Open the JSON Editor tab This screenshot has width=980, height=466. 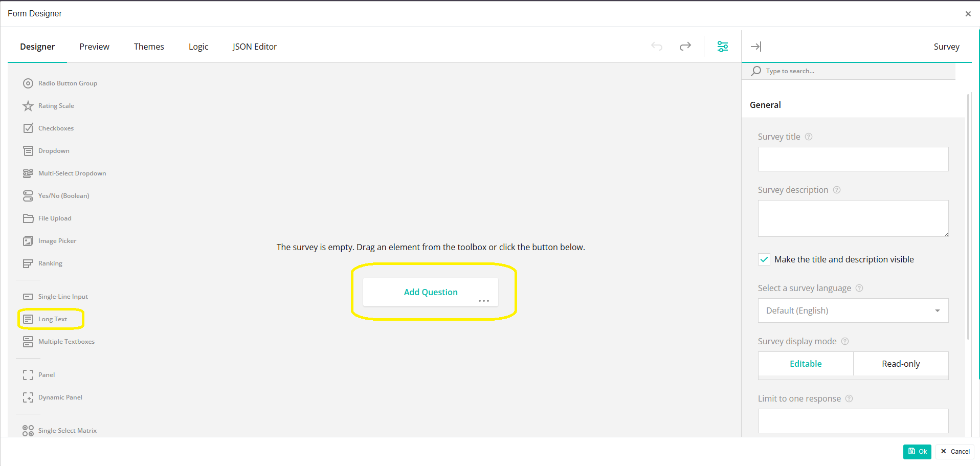pyautogui.click(x=254, y=47)
